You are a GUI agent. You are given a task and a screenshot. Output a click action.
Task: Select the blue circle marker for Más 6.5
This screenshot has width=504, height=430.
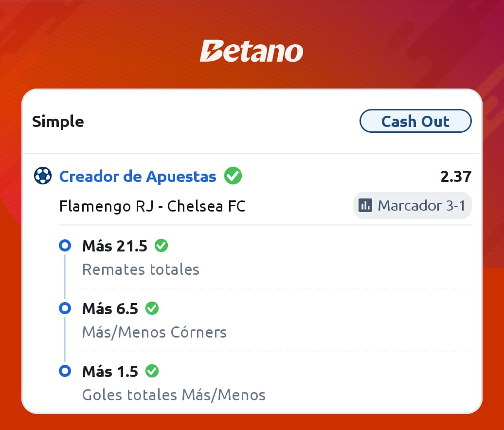point(65,308)
